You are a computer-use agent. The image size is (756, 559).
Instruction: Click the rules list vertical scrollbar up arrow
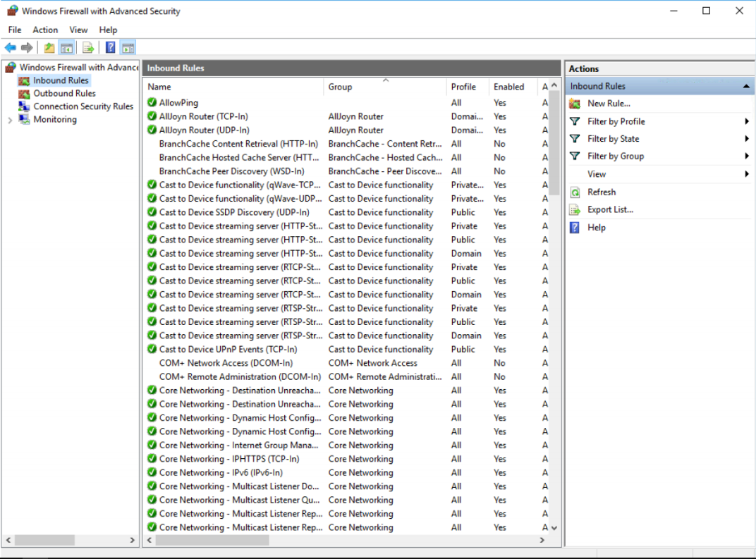click(554, 85)
